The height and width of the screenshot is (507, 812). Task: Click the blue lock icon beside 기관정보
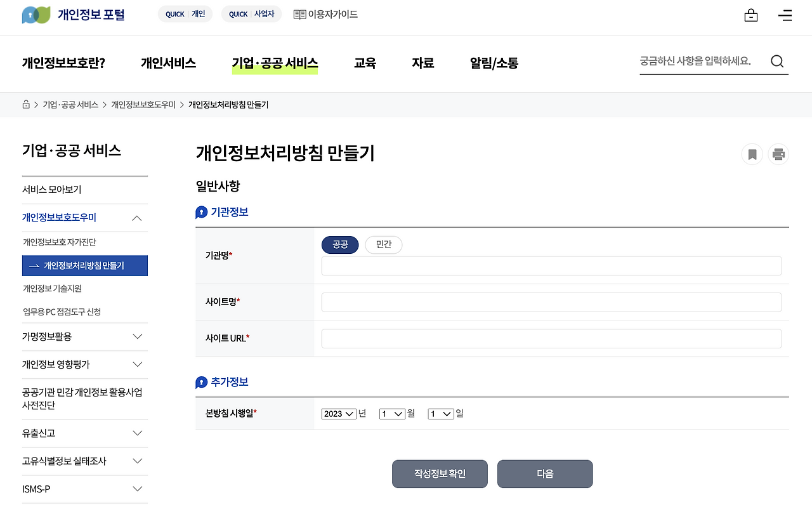pyautogui.click(x=200, y=212)
